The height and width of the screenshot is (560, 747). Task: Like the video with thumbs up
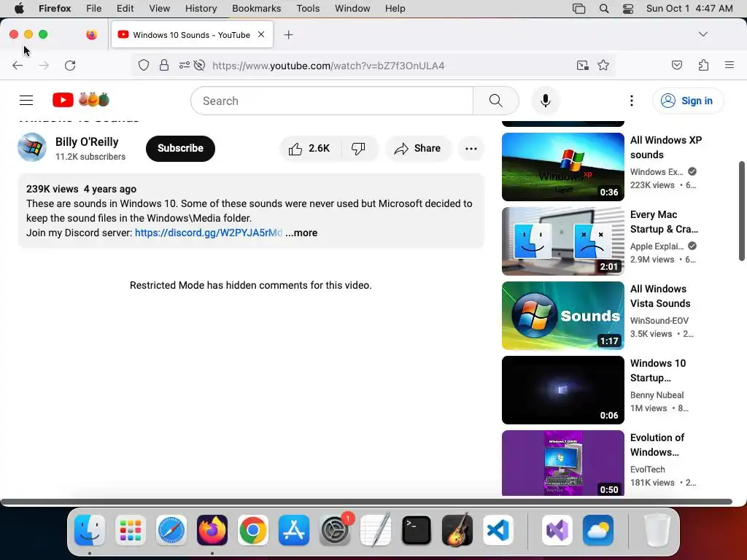(x=309, y=149)
